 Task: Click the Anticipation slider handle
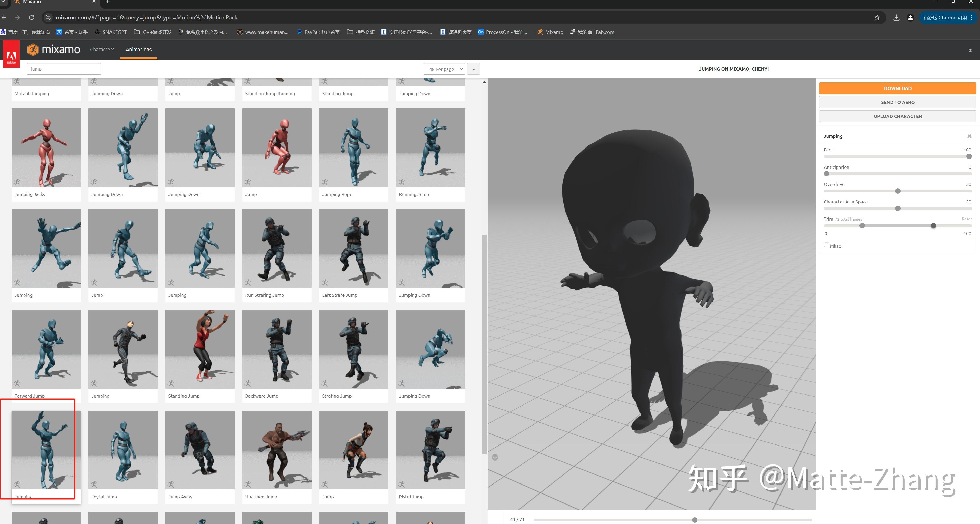tap(826, 174)
